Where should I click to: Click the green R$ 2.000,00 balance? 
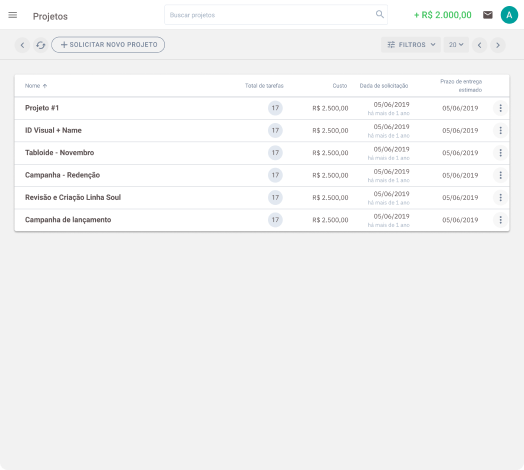pos(442,15)
